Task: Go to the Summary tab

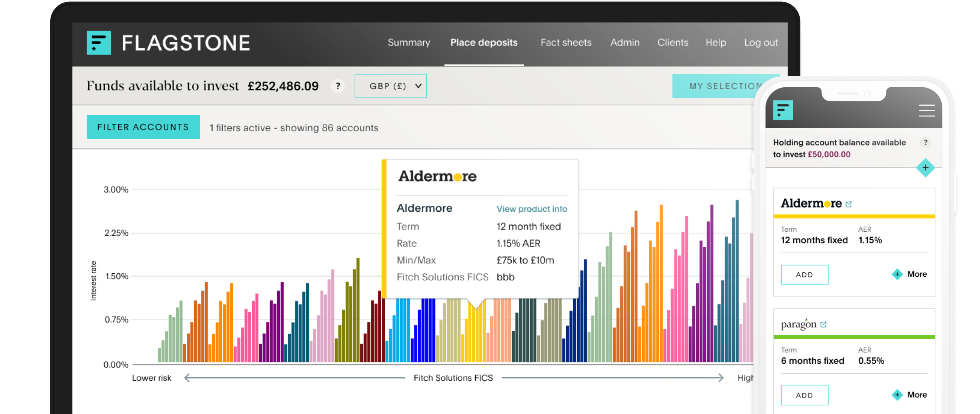Action: tap(409, 42)
